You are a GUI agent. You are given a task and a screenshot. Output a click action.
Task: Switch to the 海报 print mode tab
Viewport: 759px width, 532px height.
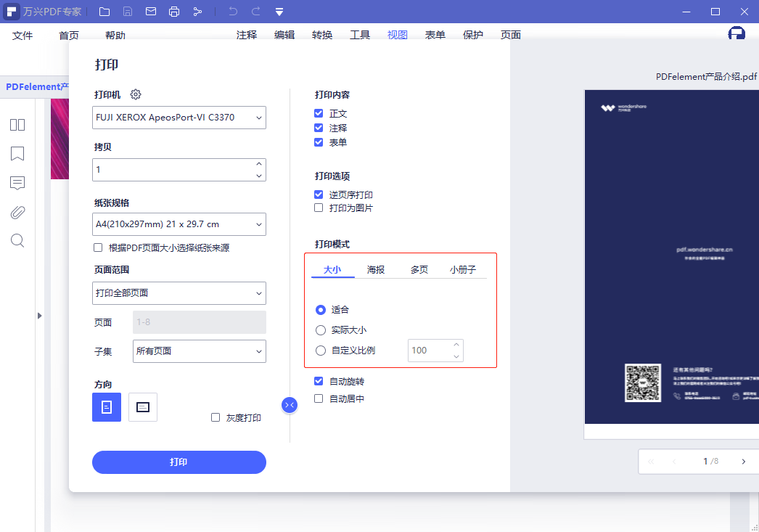coord(375,269)
